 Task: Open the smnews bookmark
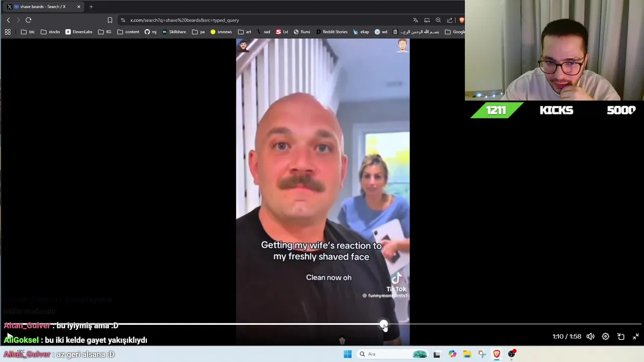(221, 32)
